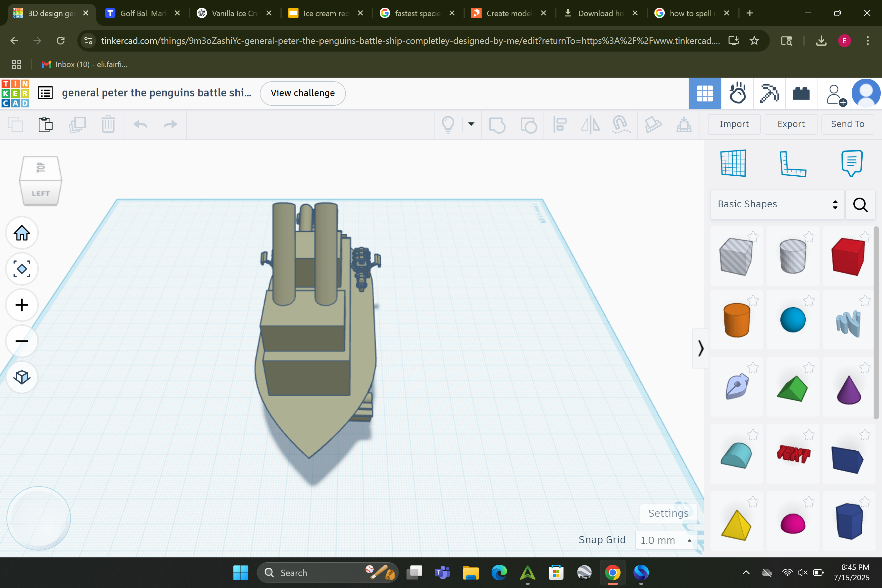Switch to the Golf Ball browser tab

coord(142,13)
